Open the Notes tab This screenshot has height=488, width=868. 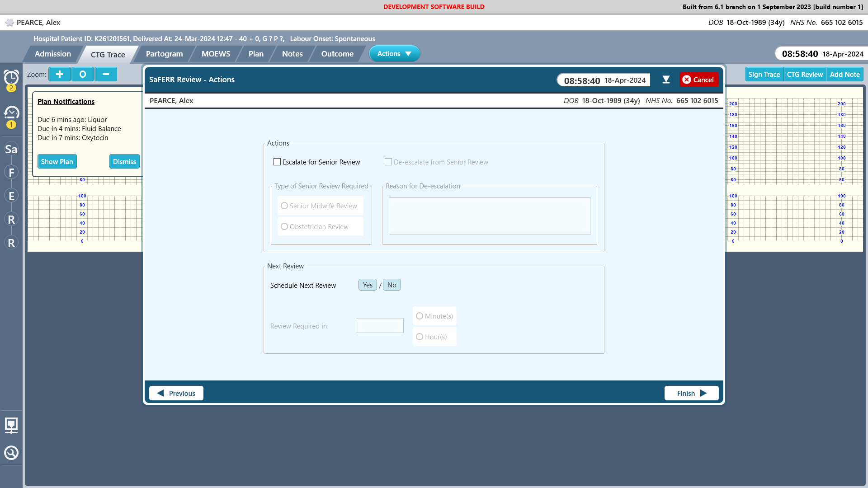coord(292,54)
